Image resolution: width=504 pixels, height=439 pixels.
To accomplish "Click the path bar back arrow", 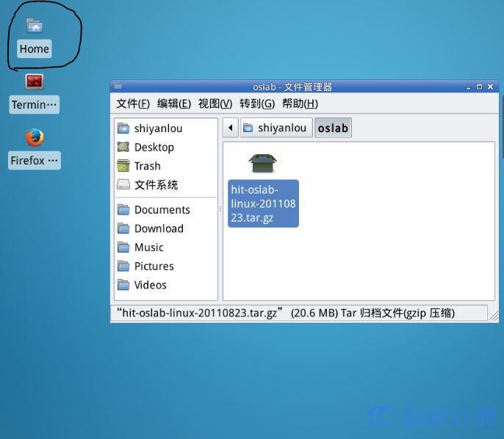I will (230, 128).
